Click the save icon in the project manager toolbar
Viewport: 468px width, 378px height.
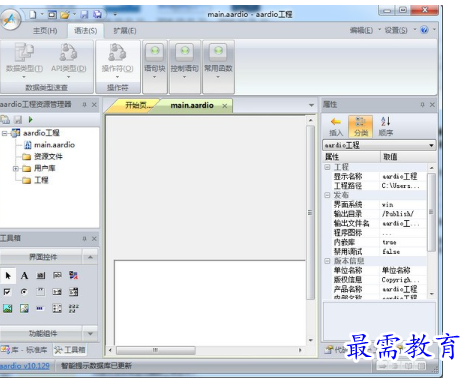pyautogui.click(x=18, y=119)
